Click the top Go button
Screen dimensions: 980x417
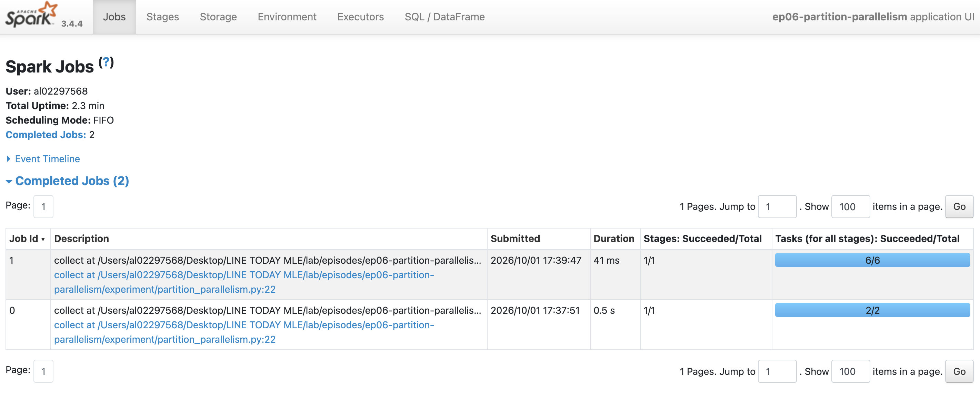[959, 207]
